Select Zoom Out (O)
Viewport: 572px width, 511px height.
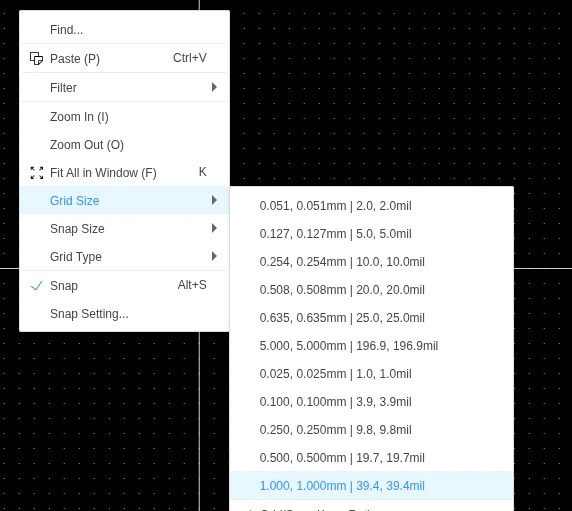[124, 145]
